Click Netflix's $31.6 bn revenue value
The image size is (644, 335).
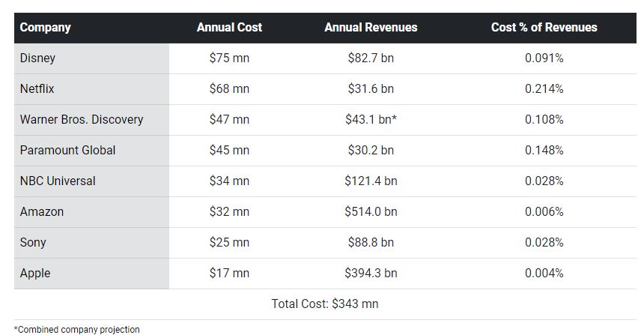[x=371, y=89]
